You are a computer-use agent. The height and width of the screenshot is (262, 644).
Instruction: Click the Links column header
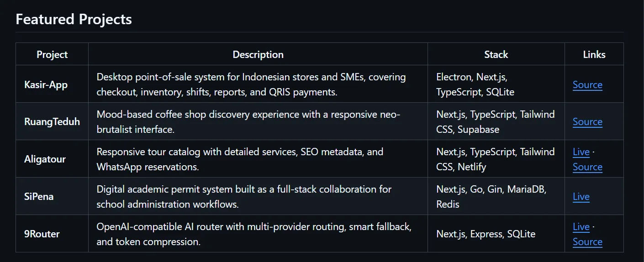coord(594,54)
